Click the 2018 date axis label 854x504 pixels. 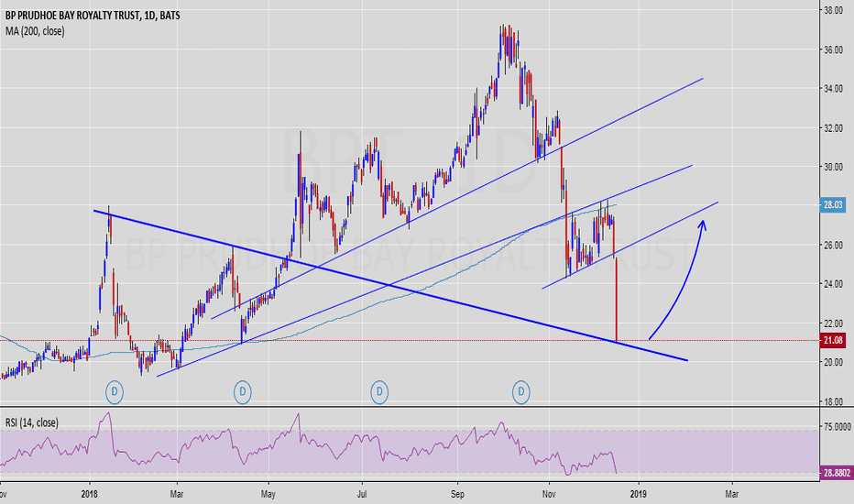(89, 494)
